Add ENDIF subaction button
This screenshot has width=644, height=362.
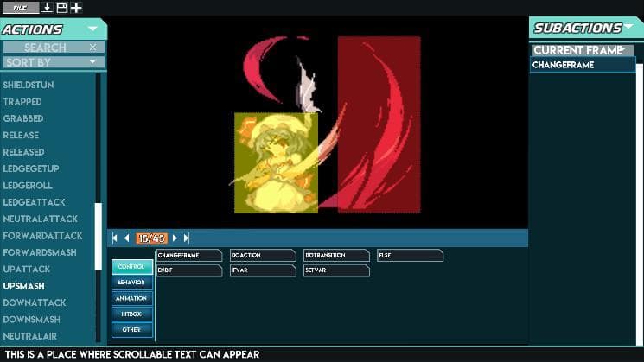pos(189,270)
